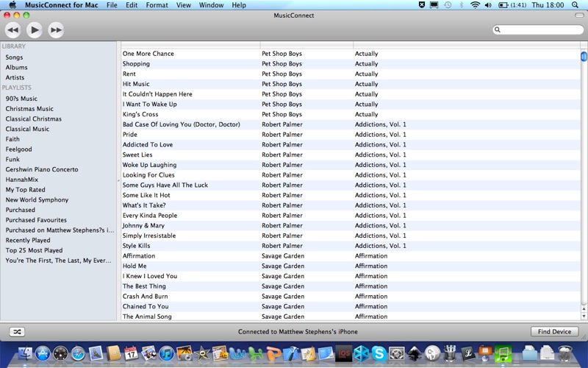Open the Keynote podium icon in the dock
Viewport: 588px width, 368px height.
485,353
